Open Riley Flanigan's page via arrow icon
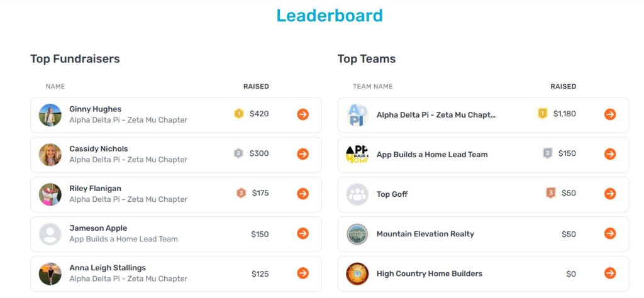The width and height of the screenshot is (644, 298). click(x=303, y=194)
